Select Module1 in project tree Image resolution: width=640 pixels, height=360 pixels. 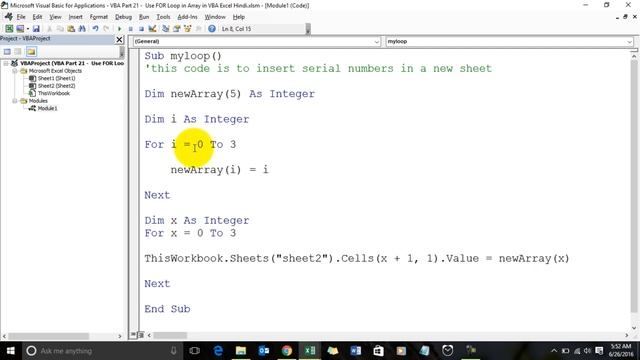point(47,109)
